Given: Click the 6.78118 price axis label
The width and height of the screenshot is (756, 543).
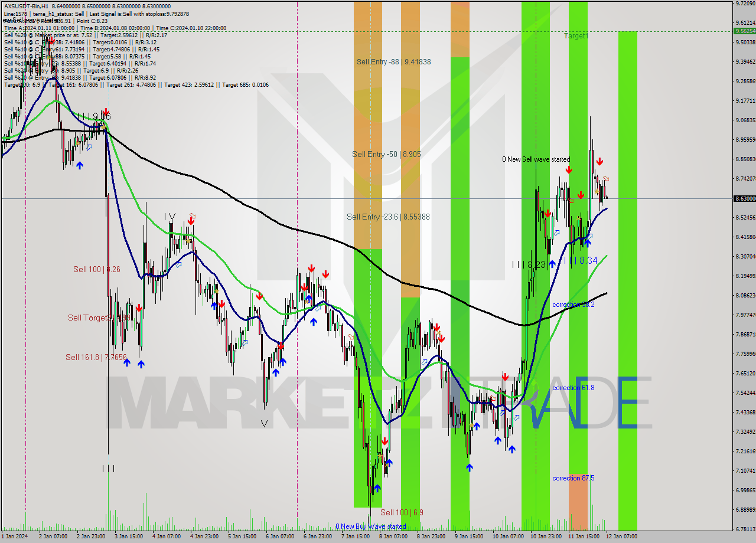Looking at the screenshot, I should (x=745, y=529).
